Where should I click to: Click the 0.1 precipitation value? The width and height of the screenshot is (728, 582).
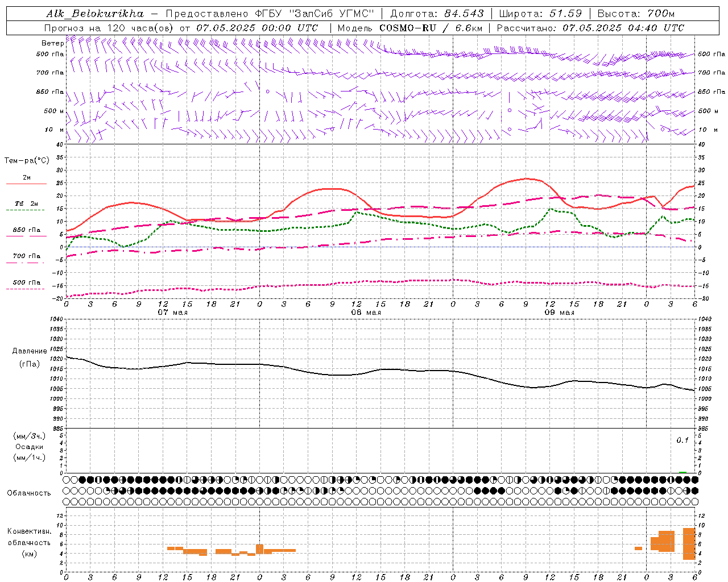(682, 440)
